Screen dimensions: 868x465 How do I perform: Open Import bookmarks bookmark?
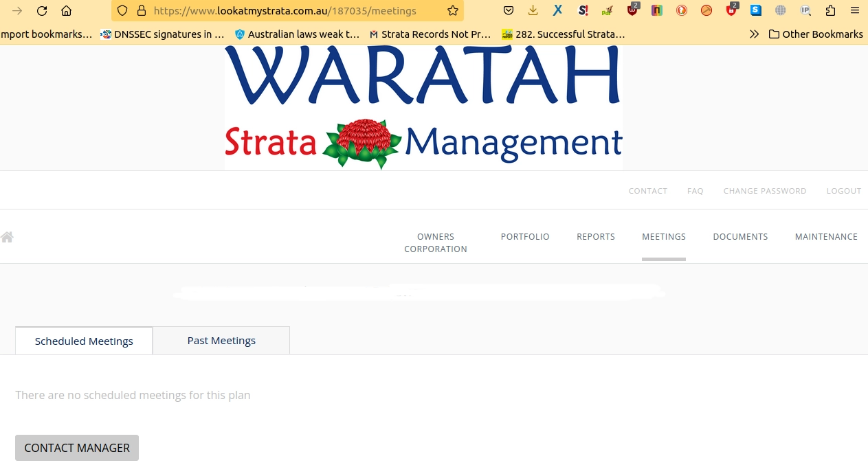45,34
